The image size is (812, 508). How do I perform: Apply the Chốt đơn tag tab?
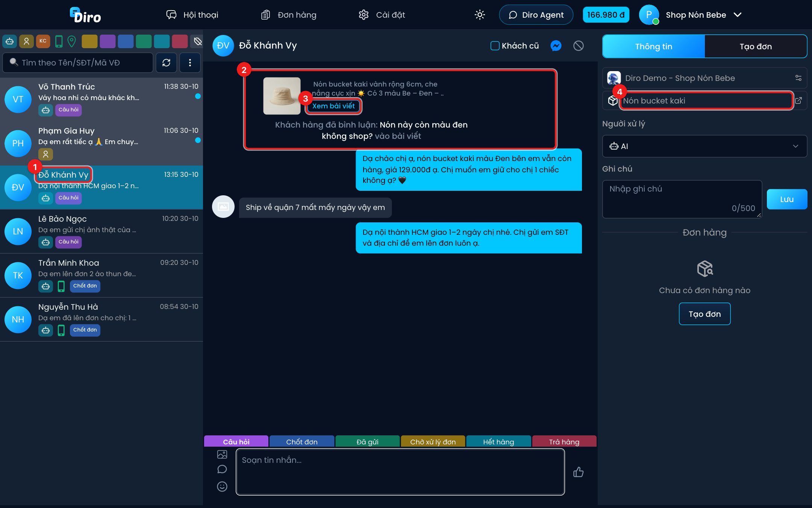click(x=302, y=441)
